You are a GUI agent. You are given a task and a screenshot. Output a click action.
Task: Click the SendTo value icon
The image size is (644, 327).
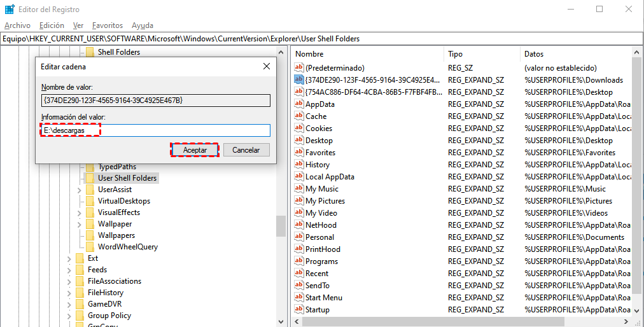click(x=299, y=285)
